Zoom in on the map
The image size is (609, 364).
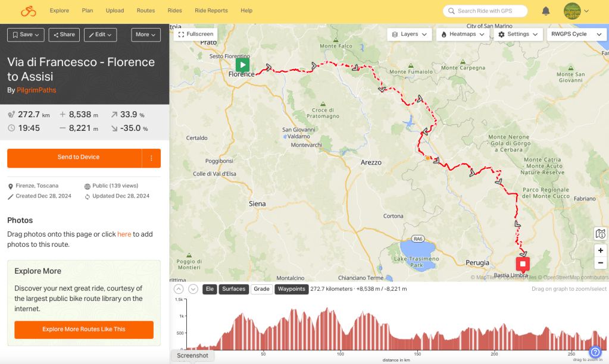coord(600,250)
